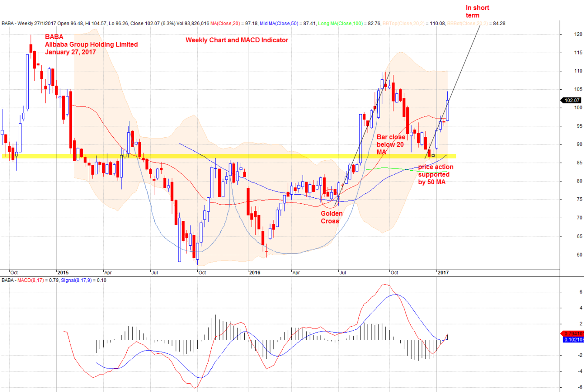Click MACD axis value -6
This screenshot has height=392, width=584.
tap(580, 387)
